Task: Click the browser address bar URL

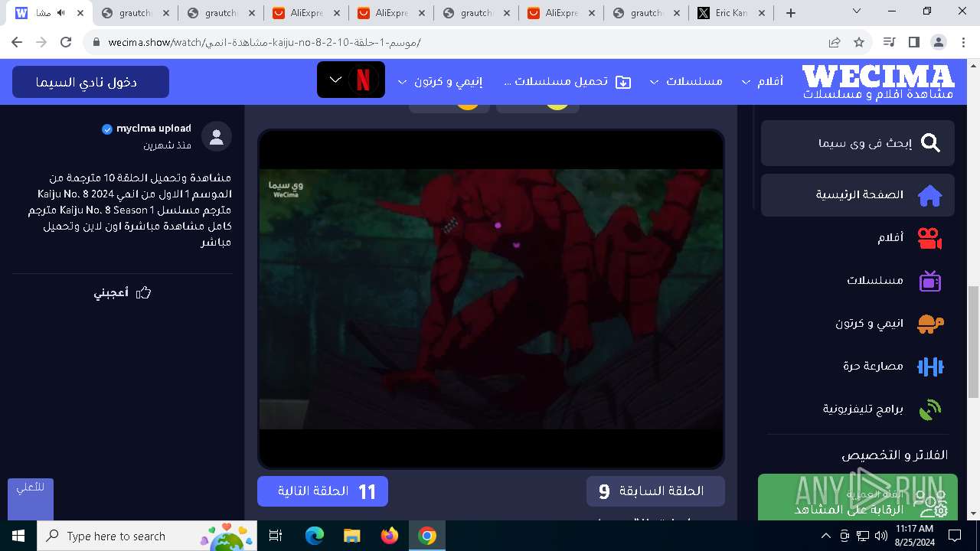Action: tap(264, 42)
